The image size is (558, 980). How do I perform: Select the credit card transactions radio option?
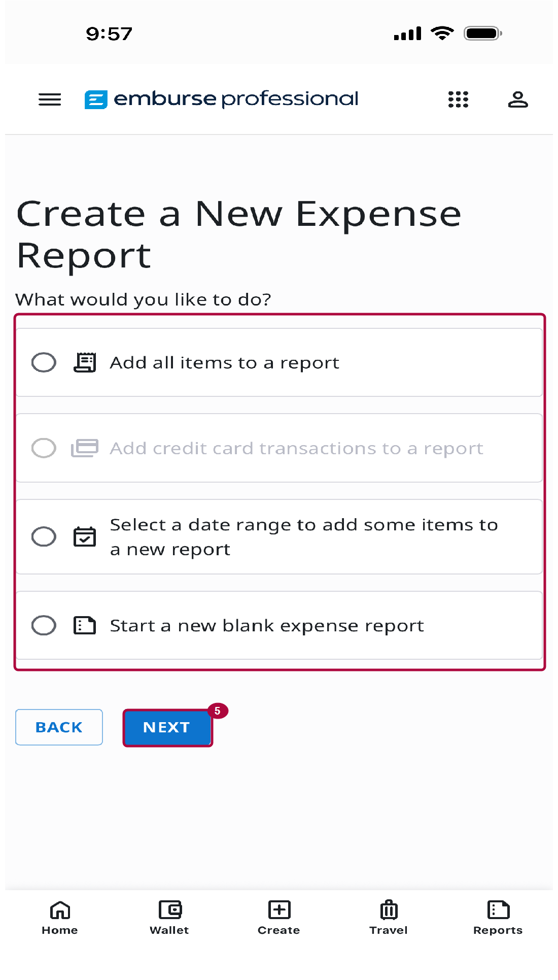pos(44,448)
